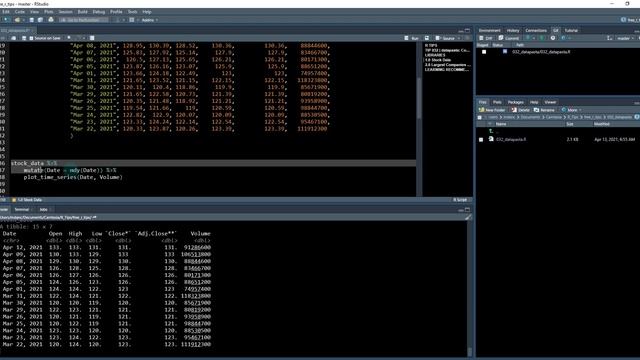Click the New Folder button
Viewport: 640px width, 360px height.
click(x=492, y=110)
